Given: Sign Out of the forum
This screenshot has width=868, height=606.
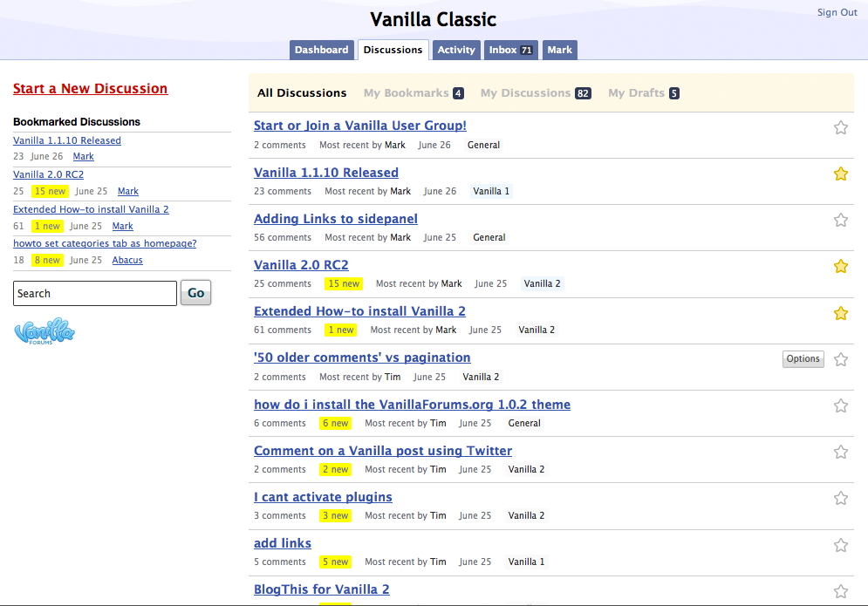Looking at the screenshot, I should coord(837,12).
